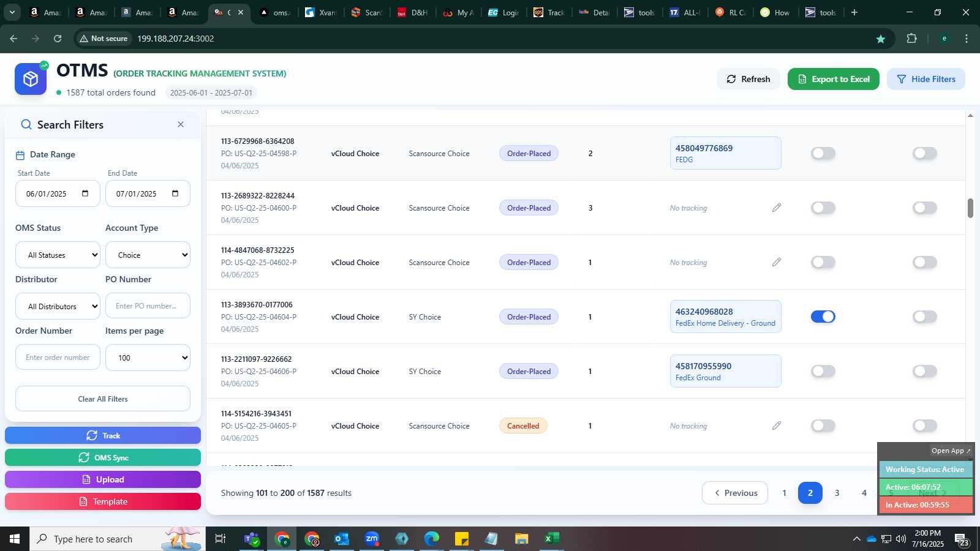Image resolution: width=980 pixels, height=551 pixels.
Task: Switch to the Login browser tab
Action: coord(503,12)
